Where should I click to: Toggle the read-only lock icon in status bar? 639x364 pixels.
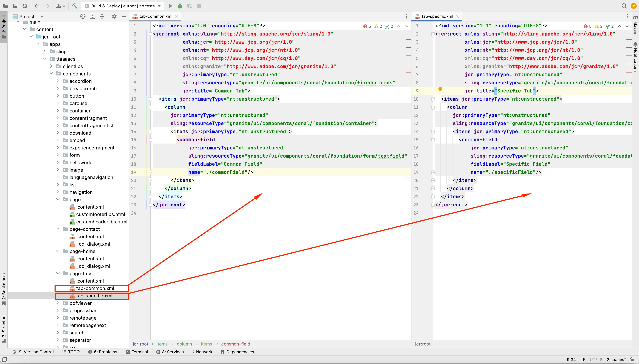pyautogui.click(x=632, y=360)
